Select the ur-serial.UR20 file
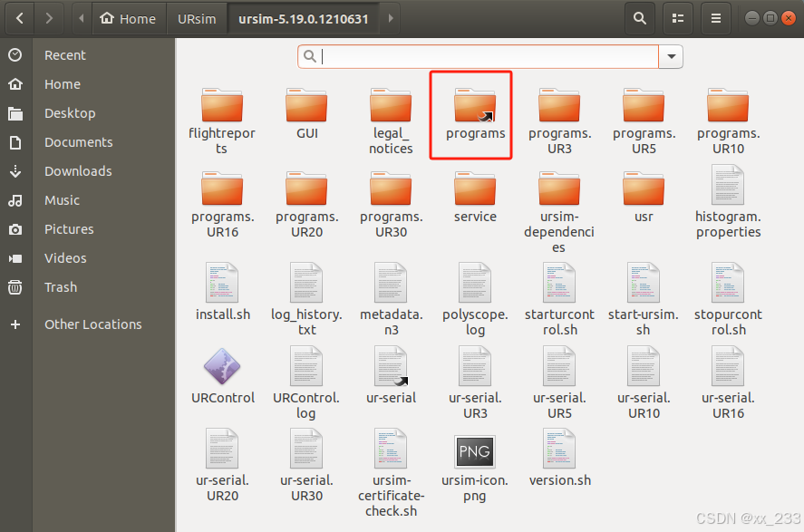The width and height of the screenshot is (804, 532). tap(222, 466)
